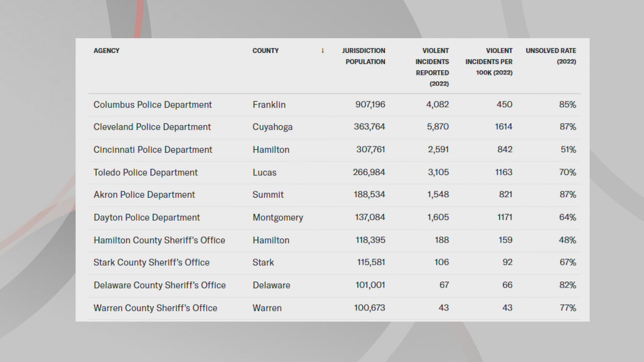644x362 pixels.
Task: Click violent incidents value 5,870
Action: point(438,127)
